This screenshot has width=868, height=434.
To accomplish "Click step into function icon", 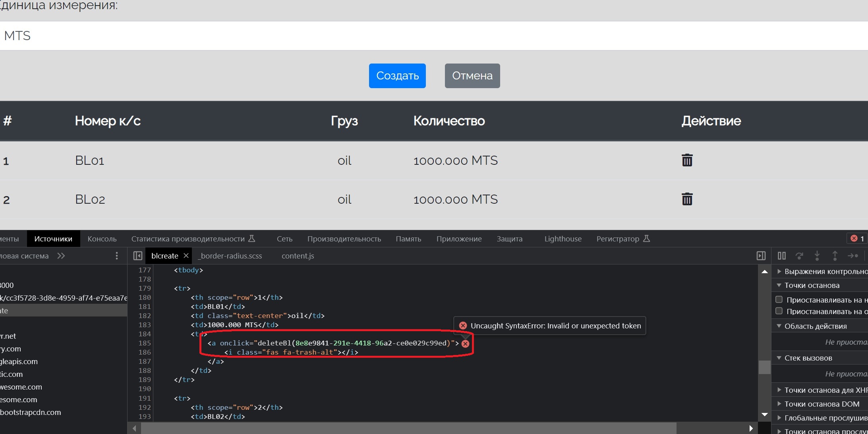I will [x=817, y=256].
